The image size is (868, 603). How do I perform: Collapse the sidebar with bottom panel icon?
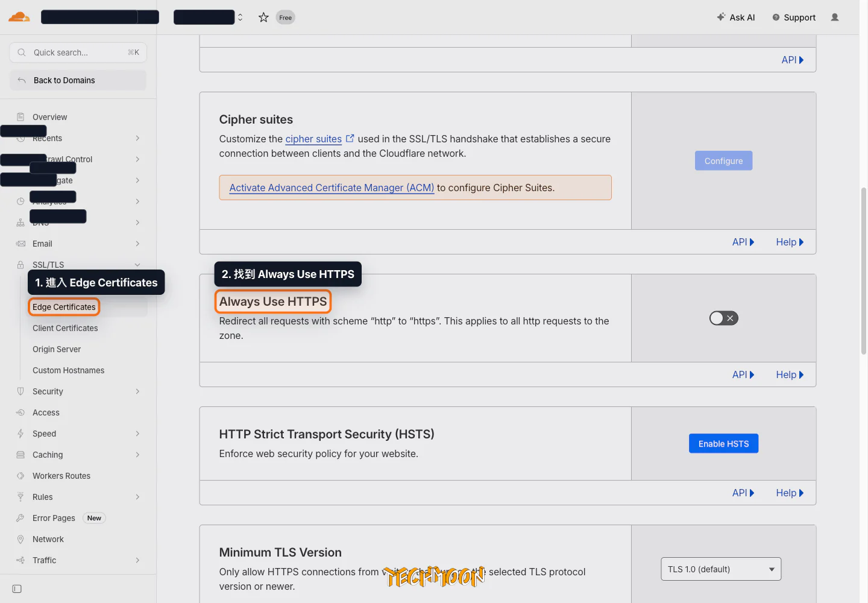pos(17,589)
